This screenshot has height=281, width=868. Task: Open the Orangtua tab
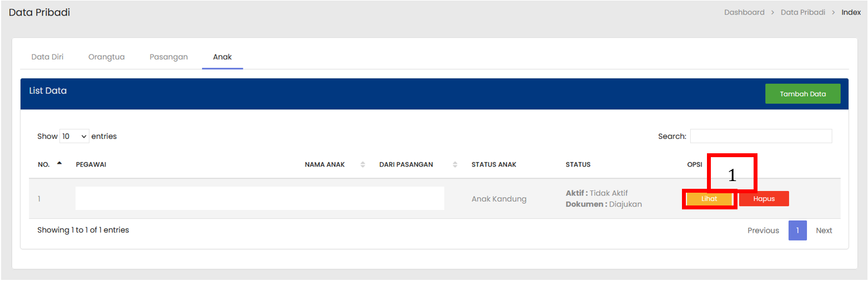tap(106, 57)
